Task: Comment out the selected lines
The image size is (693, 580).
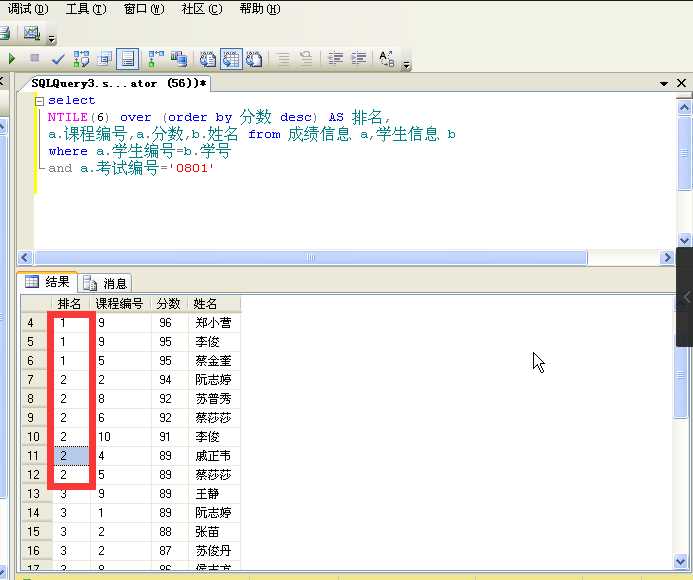Action: click(283, 58)
